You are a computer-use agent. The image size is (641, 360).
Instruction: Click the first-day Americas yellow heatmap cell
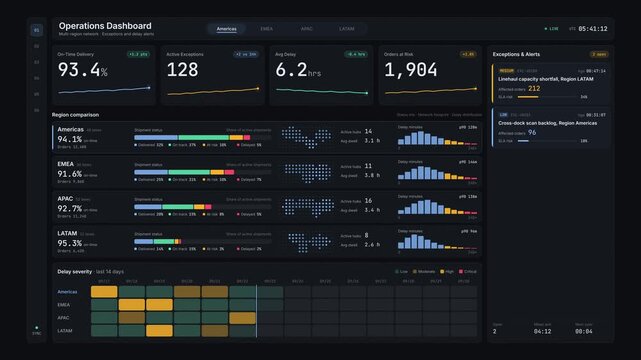click(104, 292)
